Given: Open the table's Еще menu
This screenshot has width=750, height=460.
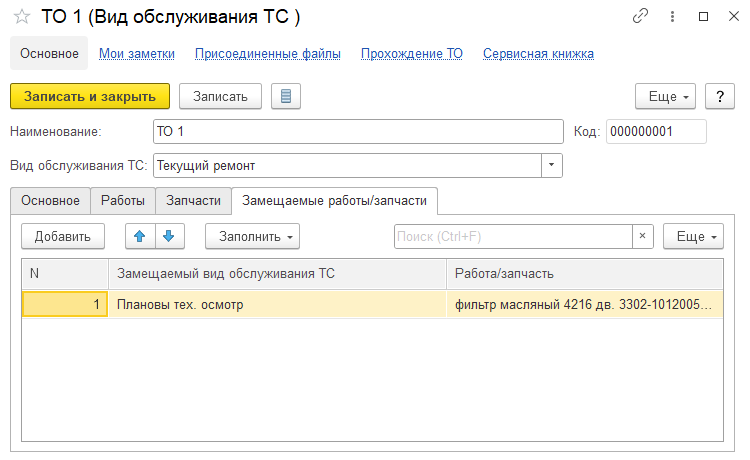Looking at the screenshot, I should [692, 236].
